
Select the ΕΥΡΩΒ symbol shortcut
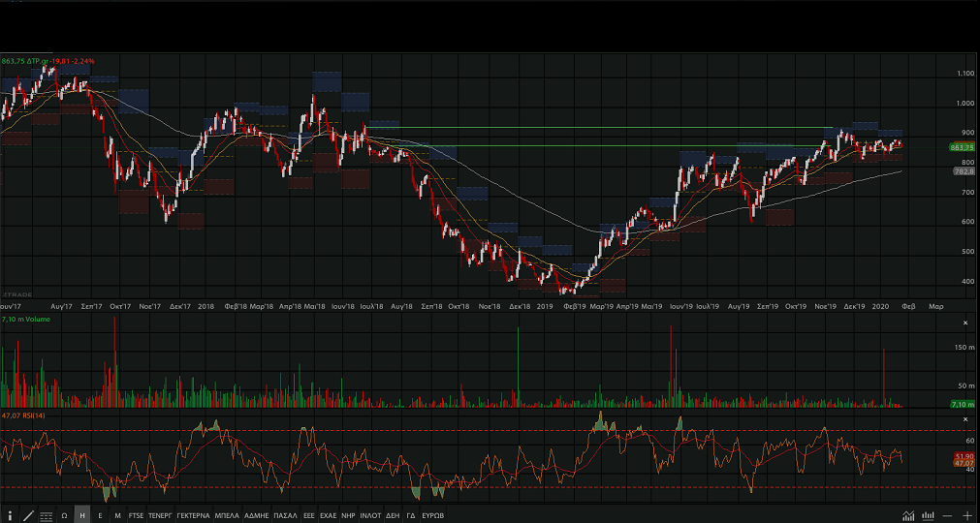point(432,515)
